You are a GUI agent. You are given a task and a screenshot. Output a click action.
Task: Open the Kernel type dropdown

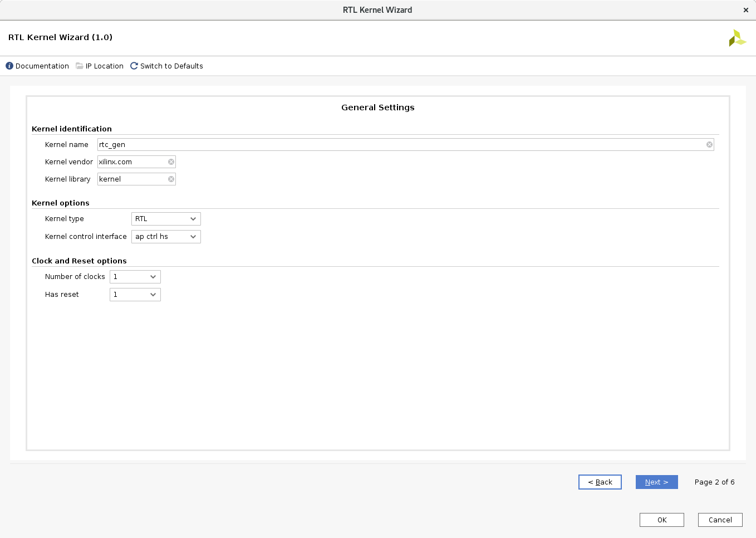tap(166, 219)
